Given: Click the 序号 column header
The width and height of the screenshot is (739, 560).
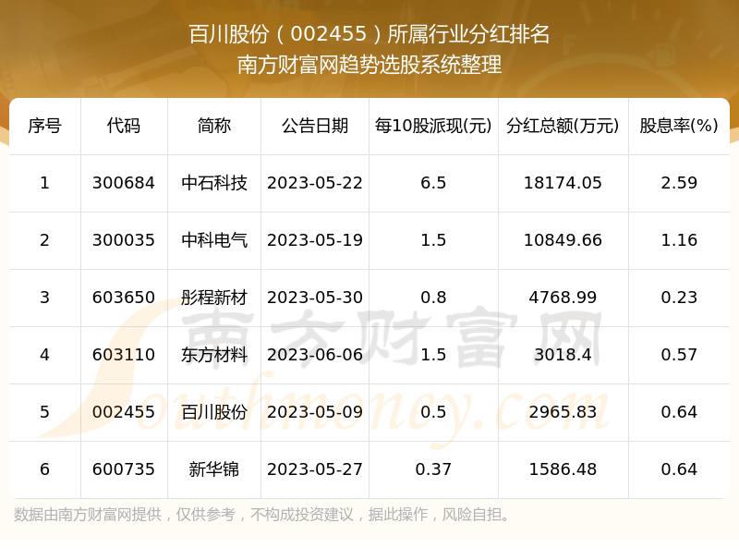Looking at the screenshot, I should tap(44, 126).
